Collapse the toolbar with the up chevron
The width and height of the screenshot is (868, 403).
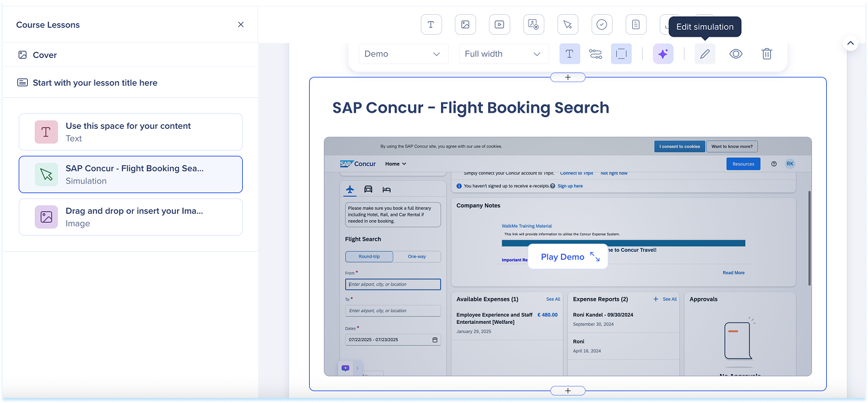coord(851,43)
